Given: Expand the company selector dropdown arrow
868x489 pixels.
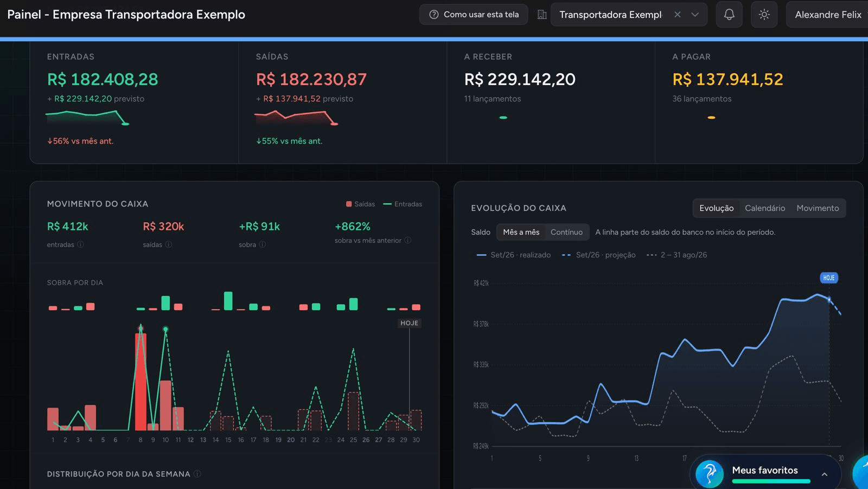Looking at the screenshot, I should tap(695, 15).
